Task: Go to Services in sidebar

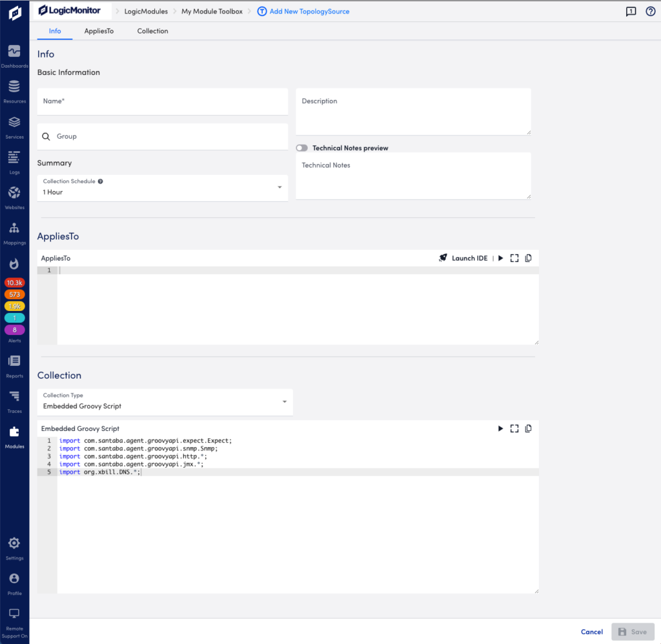Action: click(x=14, y=122)
